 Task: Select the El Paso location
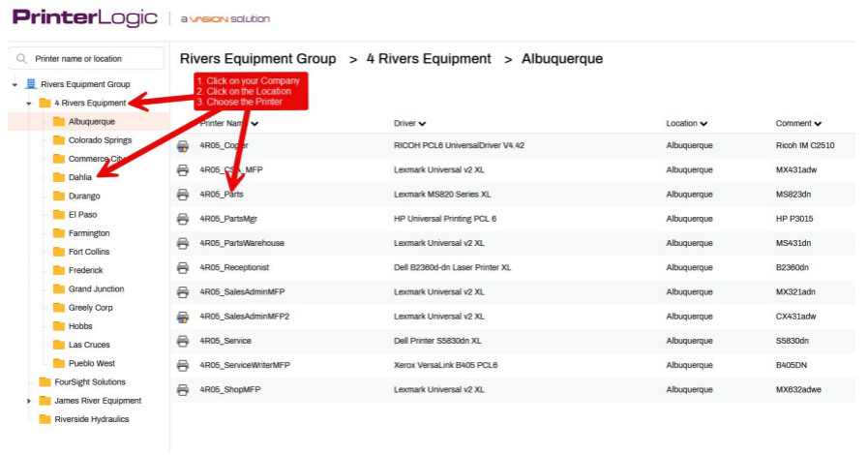tap(82, 215)
